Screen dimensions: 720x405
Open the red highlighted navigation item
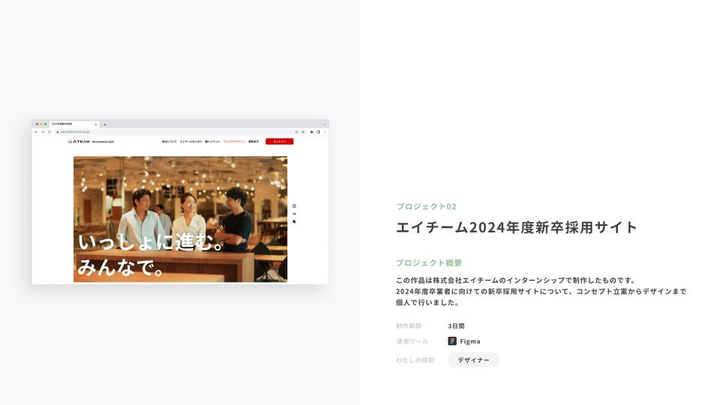[234, 141]
